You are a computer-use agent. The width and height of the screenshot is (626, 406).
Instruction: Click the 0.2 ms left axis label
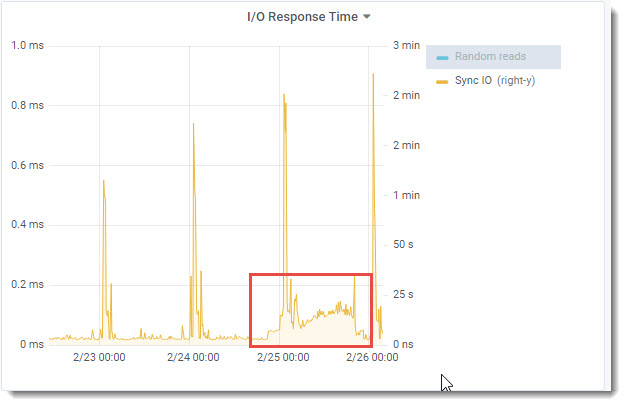coord(27,285)
